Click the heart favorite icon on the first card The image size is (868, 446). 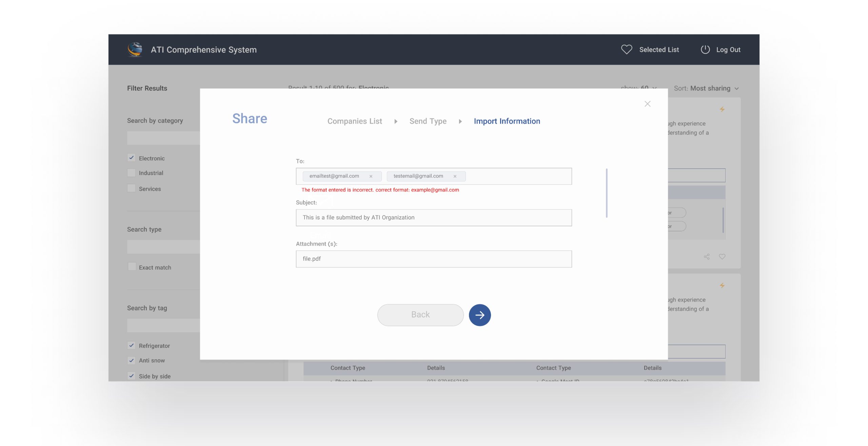[722, 257]
